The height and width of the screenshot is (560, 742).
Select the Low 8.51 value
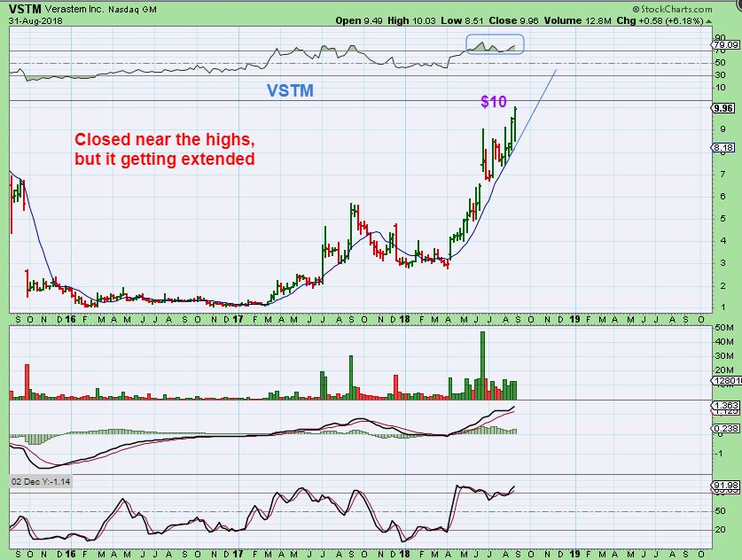[462, 20]
